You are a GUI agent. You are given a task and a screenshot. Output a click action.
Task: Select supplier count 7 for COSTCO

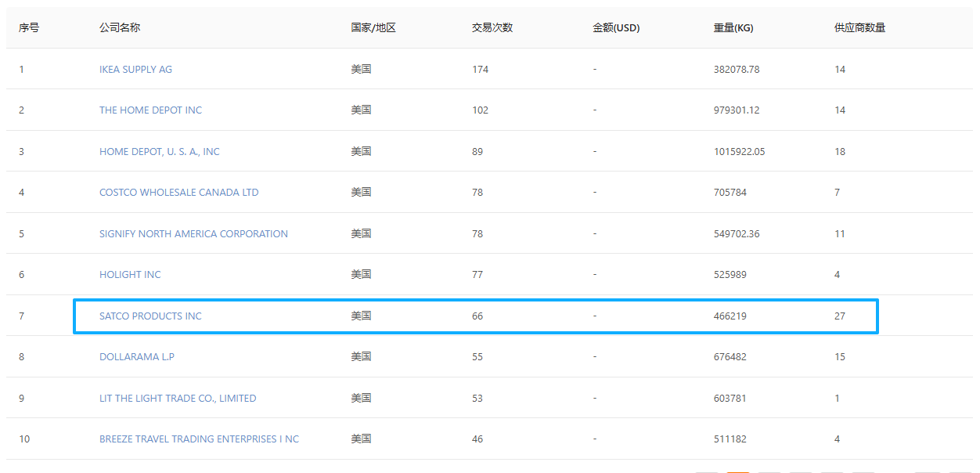click(x=838, y=193)
